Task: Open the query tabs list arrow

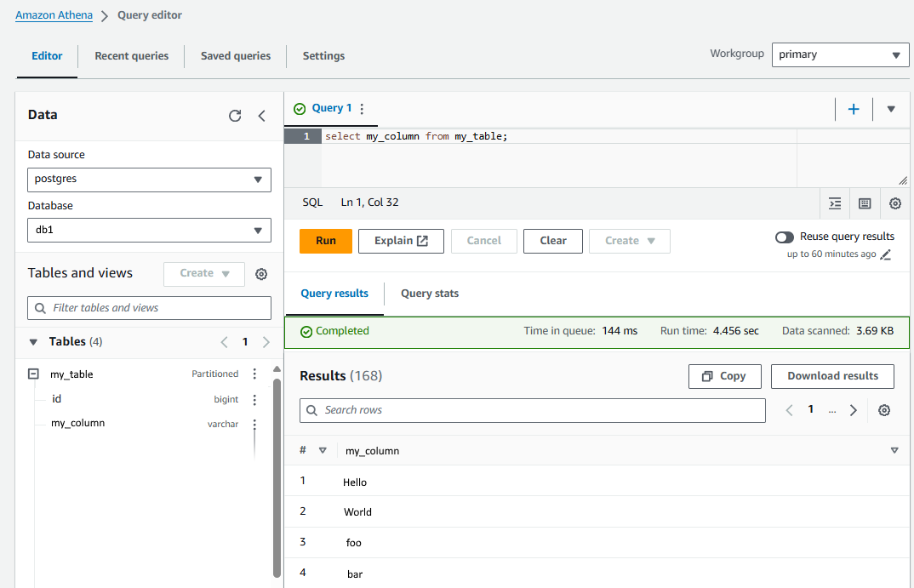Action: (x=891, y=109)
